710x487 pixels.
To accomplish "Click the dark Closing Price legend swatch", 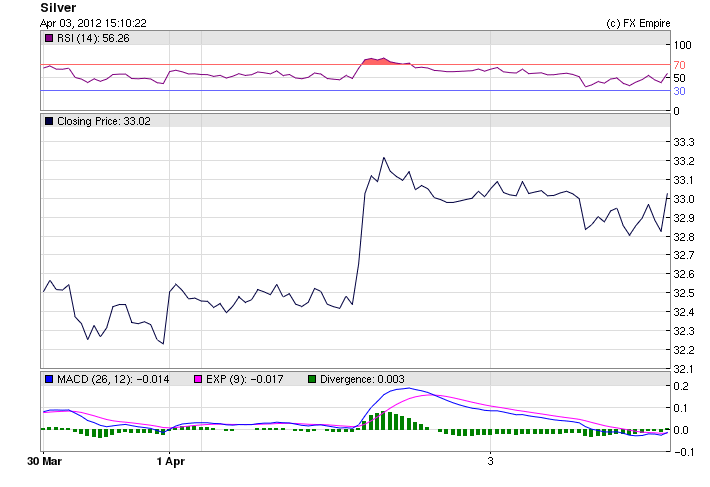I will click(x=49, y=121).
